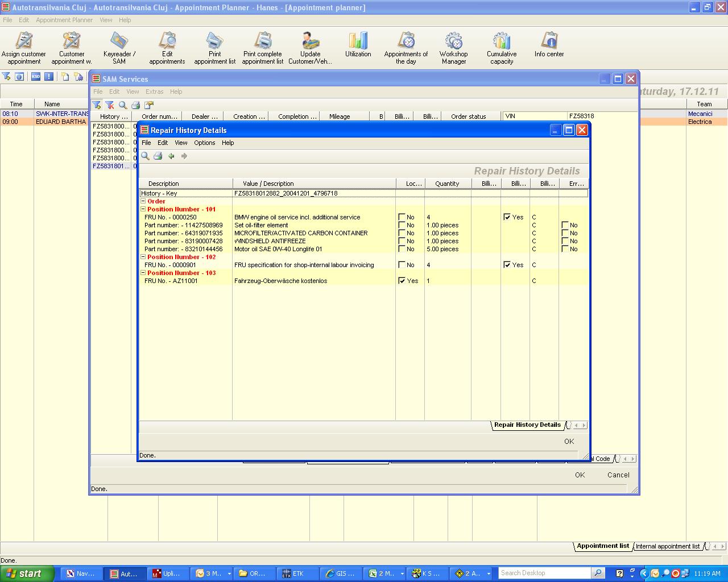Image resolution: width=728 pixels, height=582 pixels.
Task: Click the filter icon in SAM Services toolbar
Action: [97, 105]
